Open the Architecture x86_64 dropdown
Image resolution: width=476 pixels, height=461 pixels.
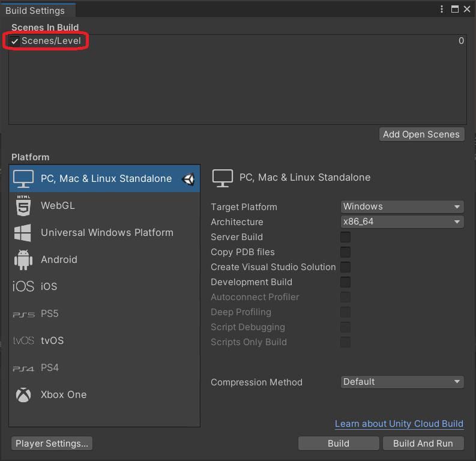tap(402, 221)
